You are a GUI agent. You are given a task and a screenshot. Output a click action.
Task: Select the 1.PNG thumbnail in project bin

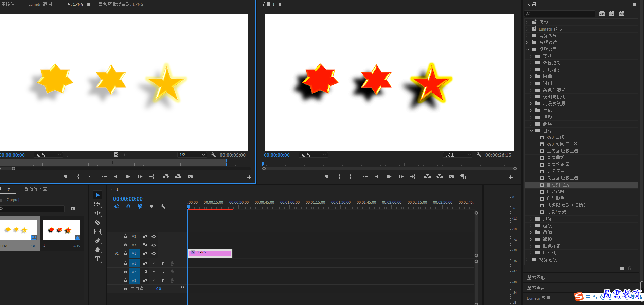(18, 230)
